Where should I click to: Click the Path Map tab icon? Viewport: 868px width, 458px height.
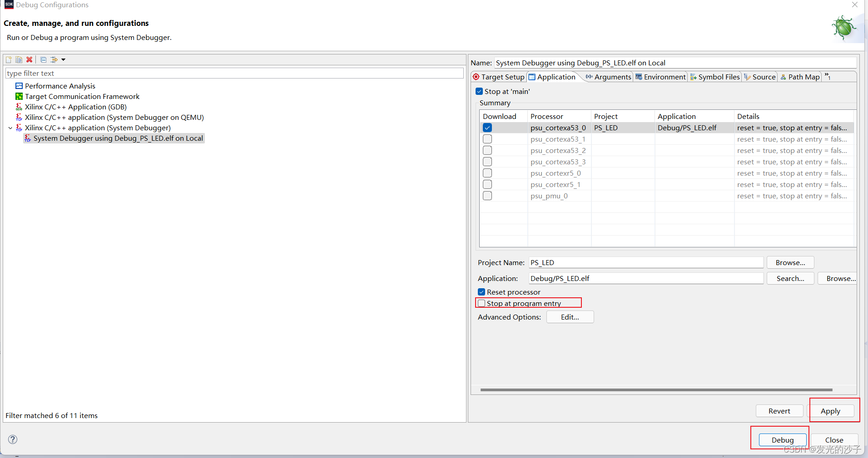[784, 77]
